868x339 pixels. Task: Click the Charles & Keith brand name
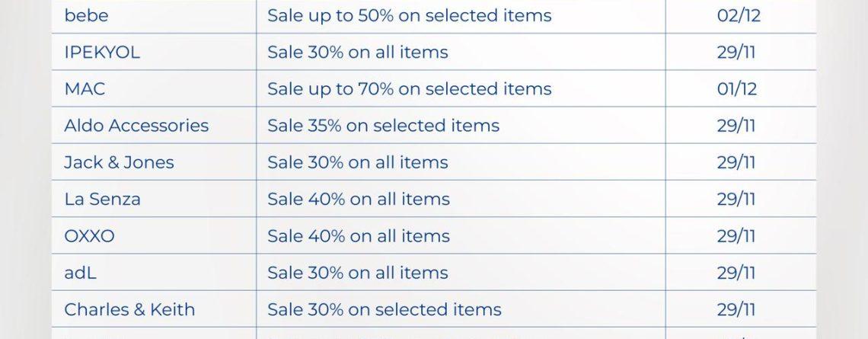click(x=129, y=309)
